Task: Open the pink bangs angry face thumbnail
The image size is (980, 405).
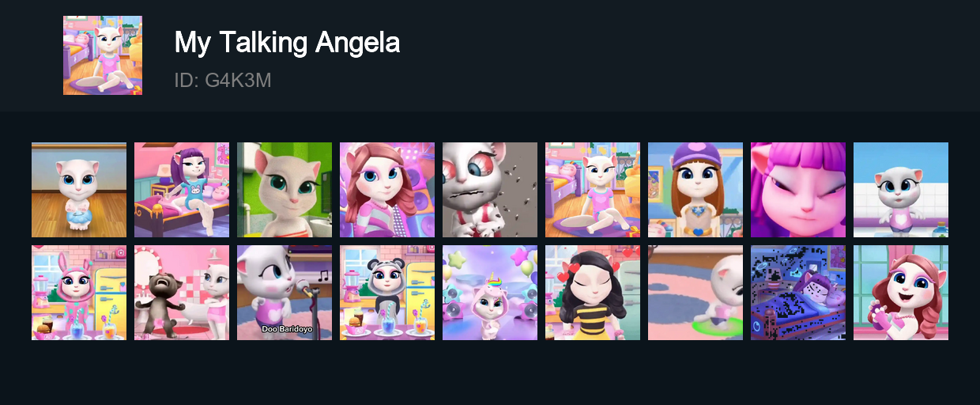Action: coord(798,190)
